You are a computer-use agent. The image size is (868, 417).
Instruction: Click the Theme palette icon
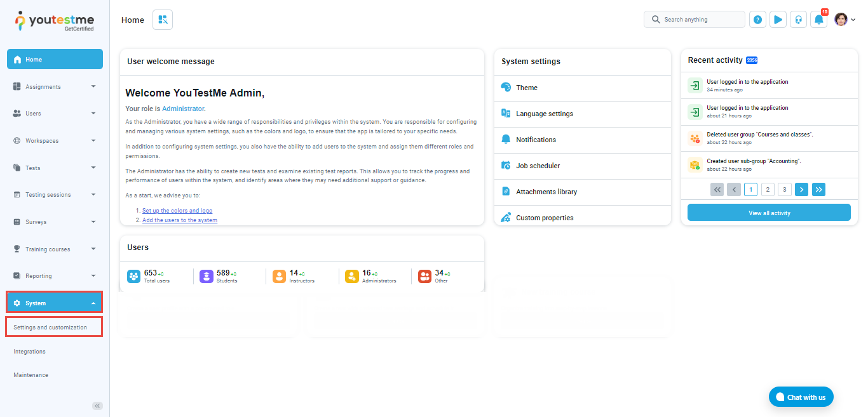pyautogui.click(x=506, y=88)
